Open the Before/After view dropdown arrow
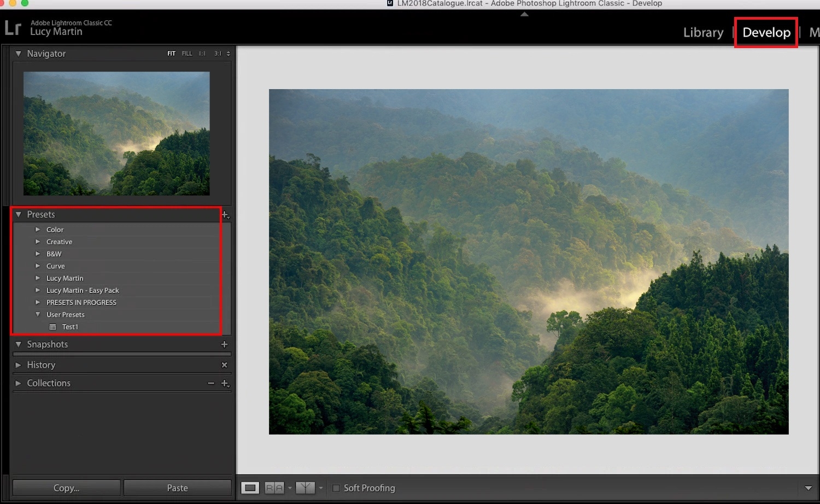The image size is (820, 504). pos(320,488)
